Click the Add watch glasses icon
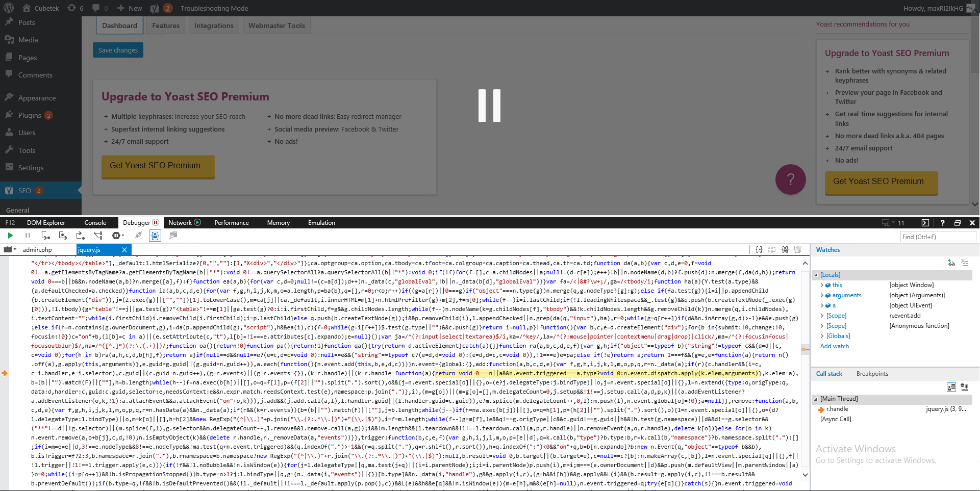980x491 pixels. 951,263
